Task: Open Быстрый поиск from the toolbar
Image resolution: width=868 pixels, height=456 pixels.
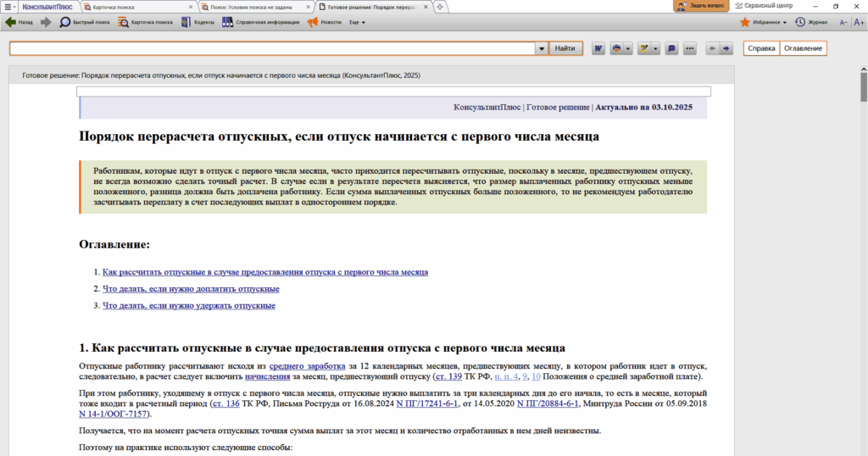Action: click(x=84, y=22)
